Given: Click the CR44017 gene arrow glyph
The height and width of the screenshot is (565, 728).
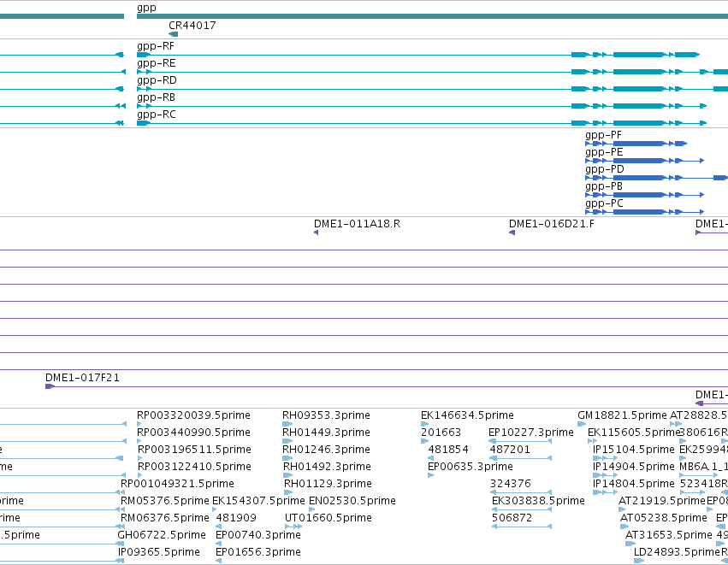Looking at the screenshot, I should [173, 34].
